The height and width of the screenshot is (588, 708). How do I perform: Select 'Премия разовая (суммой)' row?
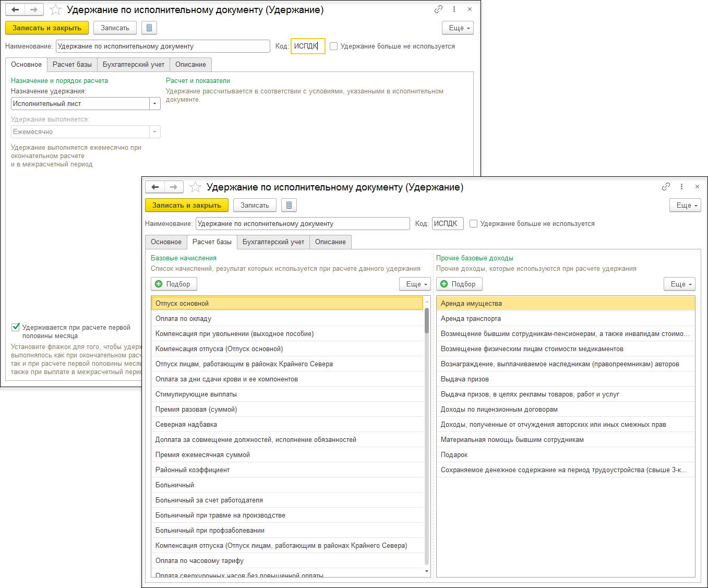click(x=287, y=409)
